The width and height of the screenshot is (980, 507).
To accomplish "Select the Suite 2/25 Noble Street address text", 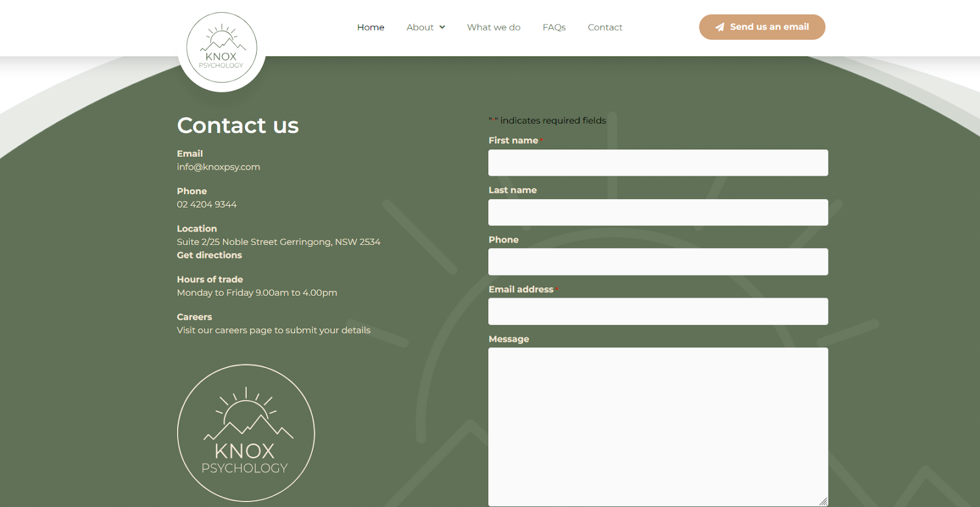I will click(x=279, y=242).
